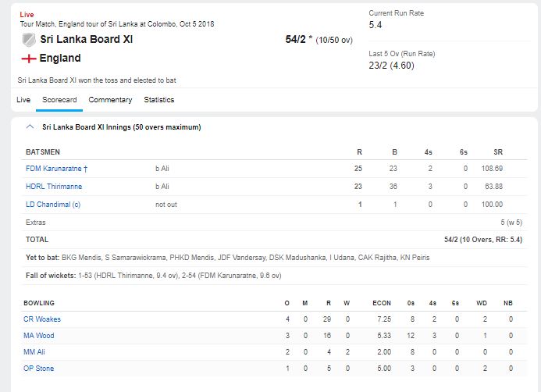The height and width of the screenshot is (392, 541).
Task: Click MA Wood bowler link
Action: [x=40, y=336]
